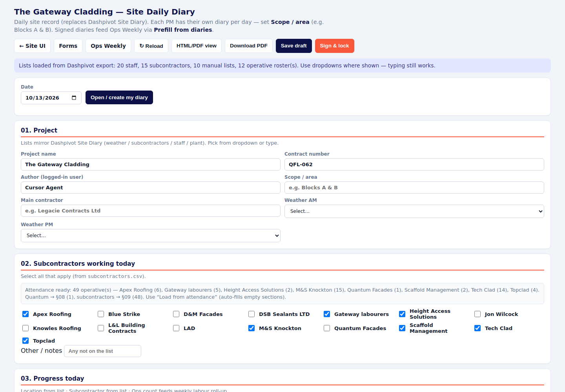This screenshot has width=565, height=392.
Task: Open the Forms page
Action: click(x=68, y=46)
